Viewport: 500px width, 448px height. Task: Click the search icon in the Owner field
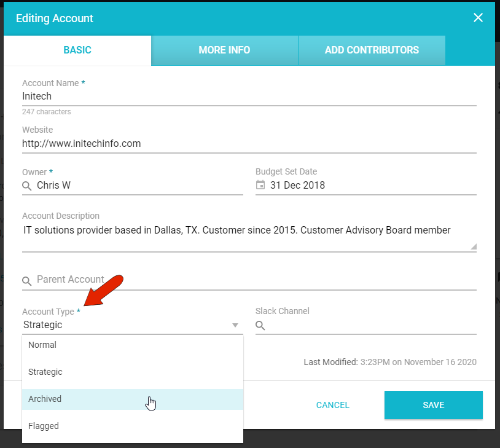pos(26,186)
